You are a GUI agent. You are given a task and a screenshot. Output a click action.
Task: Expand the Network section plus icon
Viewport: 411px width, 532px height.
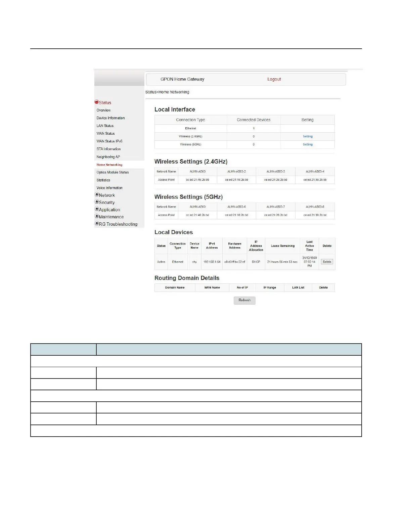(x=97, y=195)
